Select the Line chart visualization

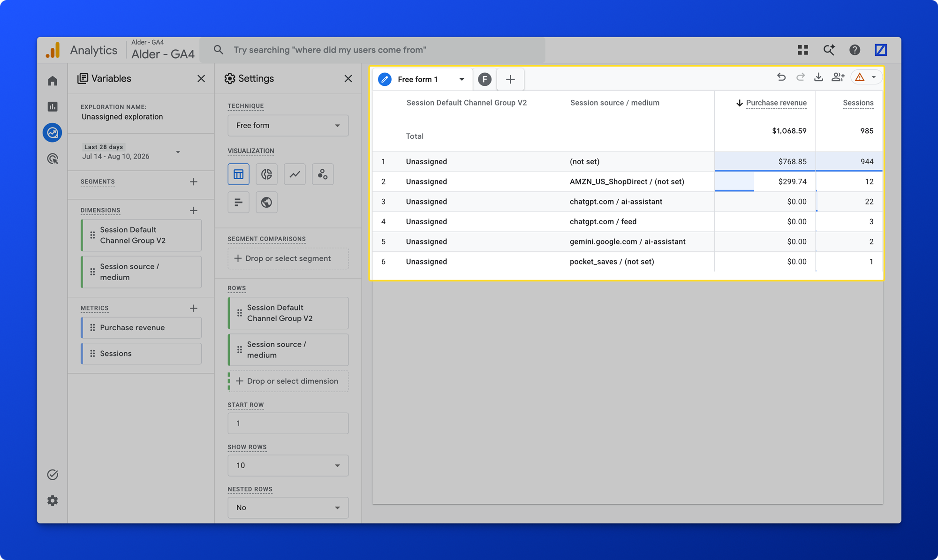coord(295,174)
